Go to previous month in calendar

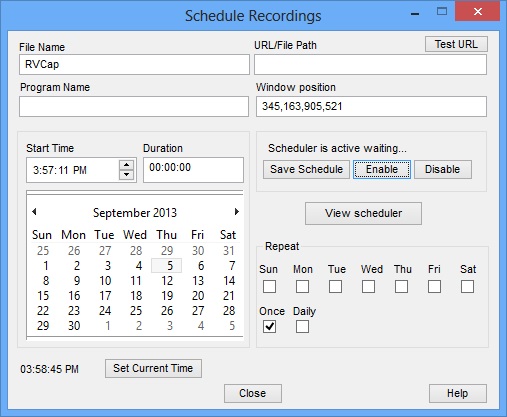click(34, 212)
